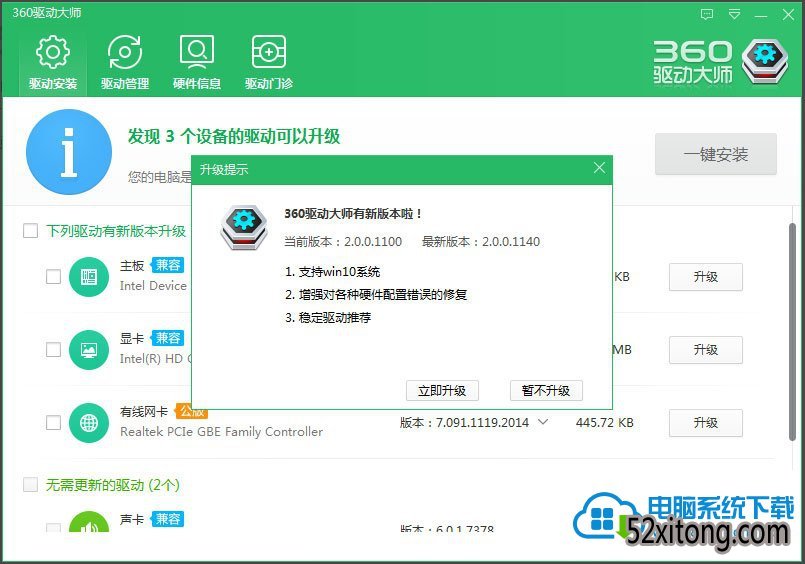Close the 升级提示 dialog
This screenshot has width=805, height=564.
599,168
